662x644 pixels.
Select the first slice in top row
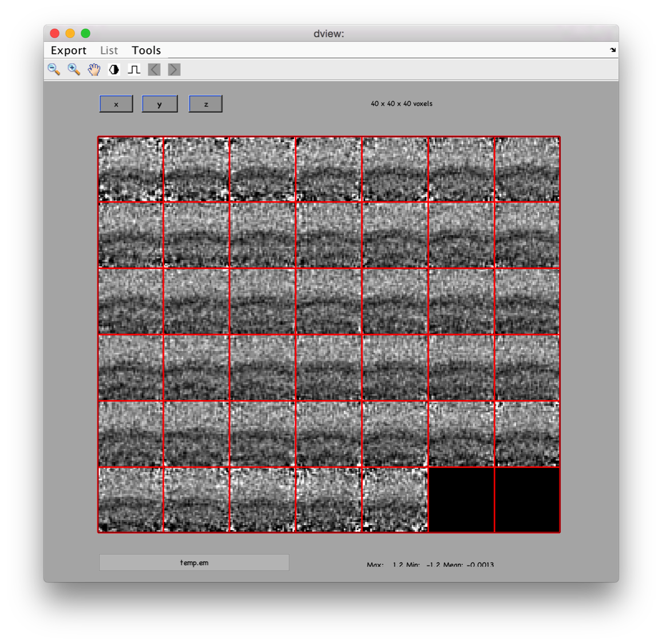(x=130, y=169)
